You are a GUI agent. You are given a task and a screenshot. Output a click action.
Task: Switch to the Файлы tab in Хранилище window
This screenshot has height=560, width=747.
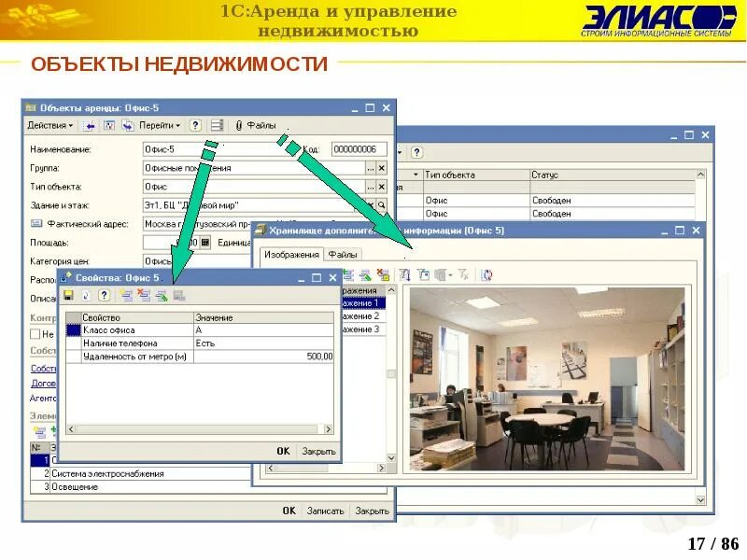click(x=342, y=254)
